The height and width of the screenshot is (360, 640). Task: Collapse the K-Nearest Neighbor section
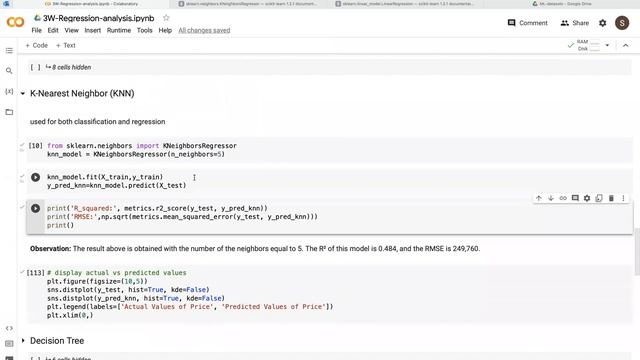pyautogui.click(x=23, y=93)
